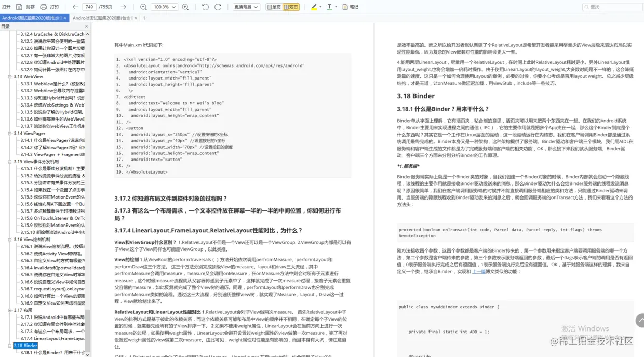The height and width of the screenshot is (357, 644).
Task: Click the 另存 save-as disk icon
Action: (19, 7)
